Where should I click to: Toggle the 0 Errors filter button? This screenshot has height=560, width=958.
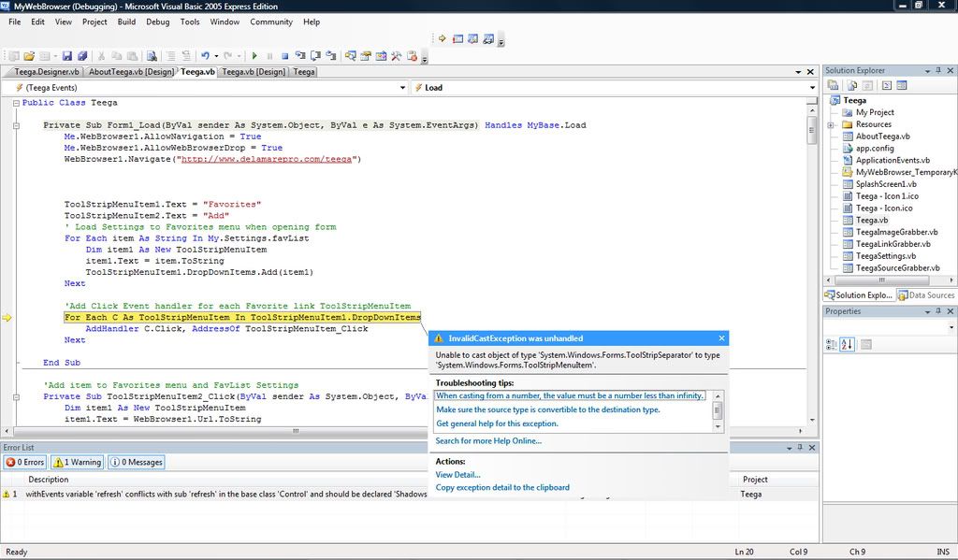coord(25,462)
